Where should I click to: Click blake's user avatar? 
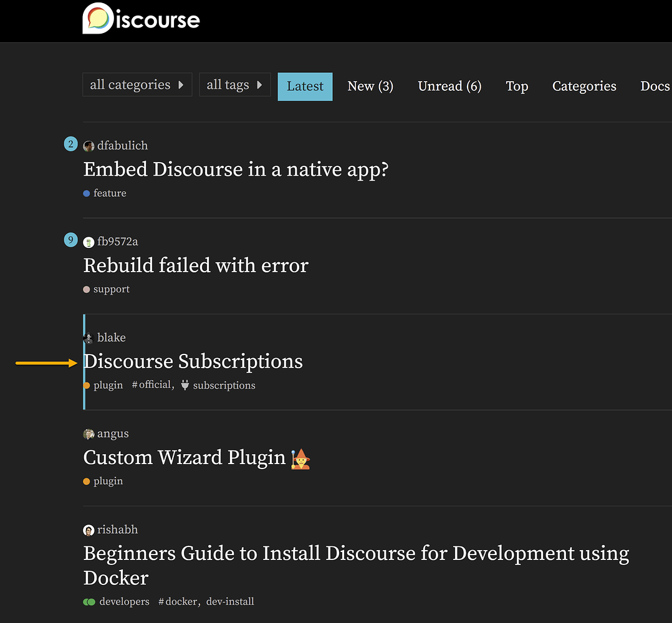pos(89,338)
